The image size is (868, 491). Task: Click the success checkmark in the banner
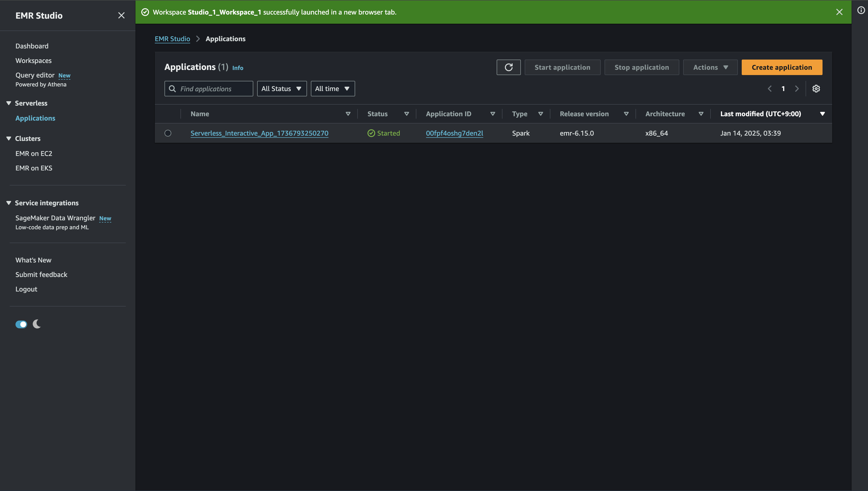(x=145, y=12)
